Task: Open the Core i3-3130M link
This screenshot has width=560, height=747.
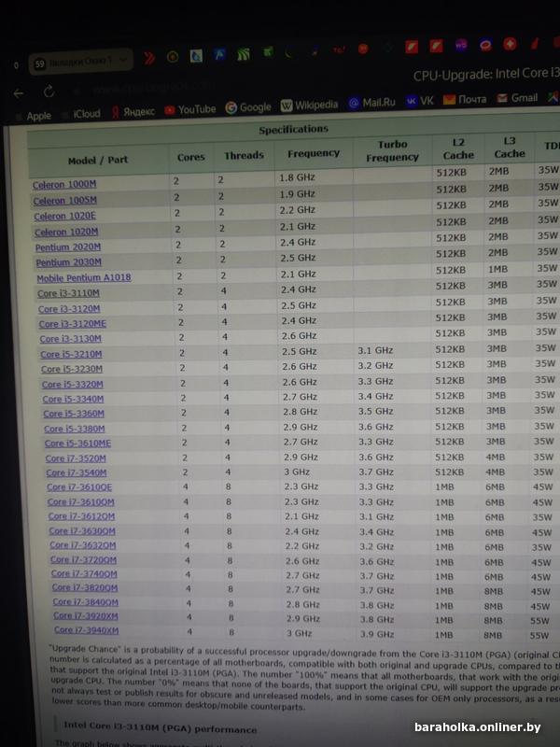Action: (70, 339)
